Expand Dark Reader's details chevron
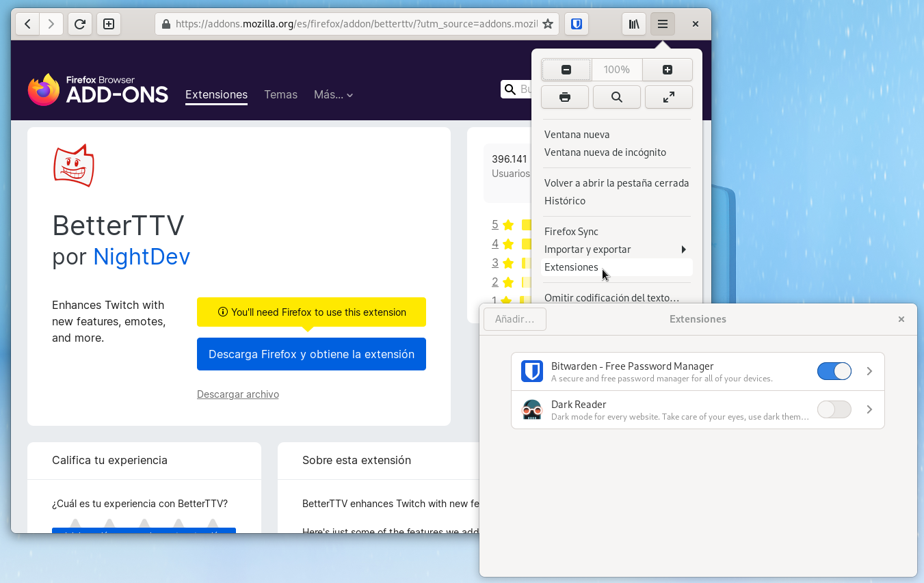 pyautogui.click(x=869, y=409)
